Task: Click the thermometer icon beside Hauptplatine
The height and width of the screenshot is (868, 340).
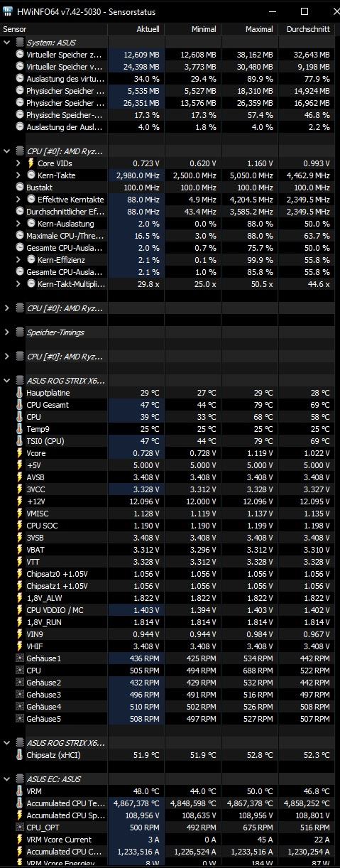Action: tap(19, 393)
